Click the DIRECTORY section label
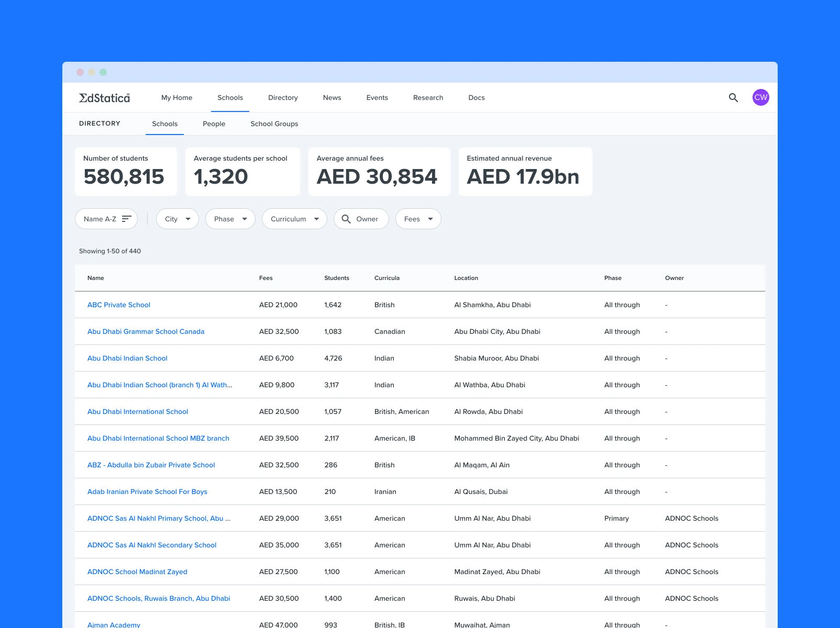 click(x=100, y=124)
